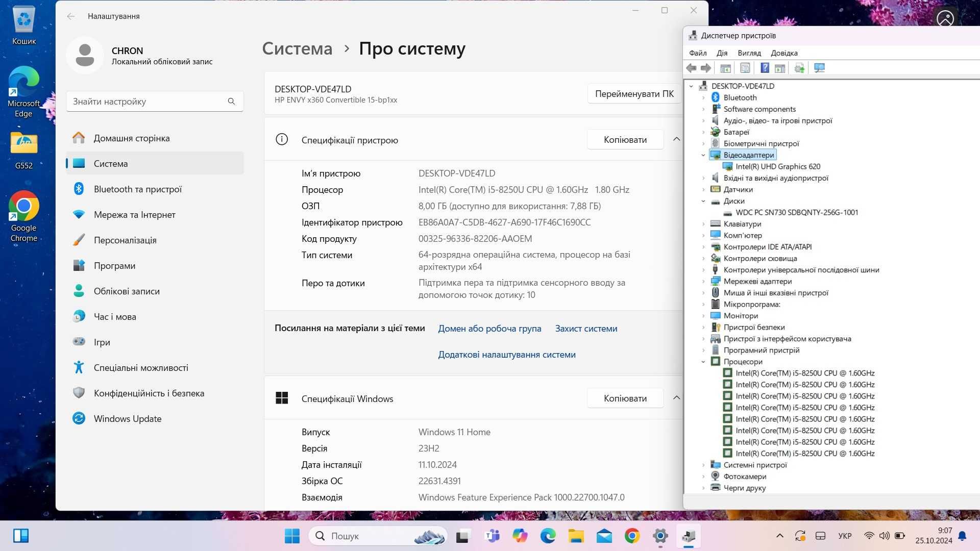The height and width of the screenshot is (551, 980).
Task: Click the Device Manager taskbar icon
Action: [689, 536]
